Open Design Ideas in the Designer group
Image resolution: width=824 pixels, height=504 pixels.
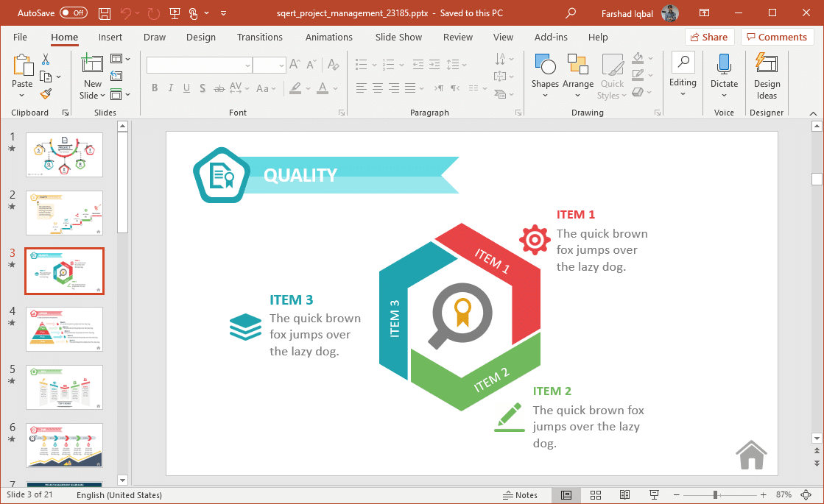pos(767,77)
